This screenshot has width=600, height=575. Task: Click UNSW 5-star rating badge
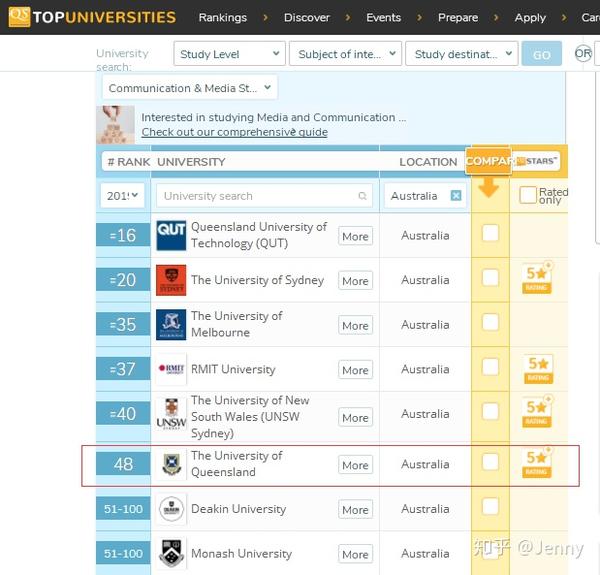click(537, 412)
